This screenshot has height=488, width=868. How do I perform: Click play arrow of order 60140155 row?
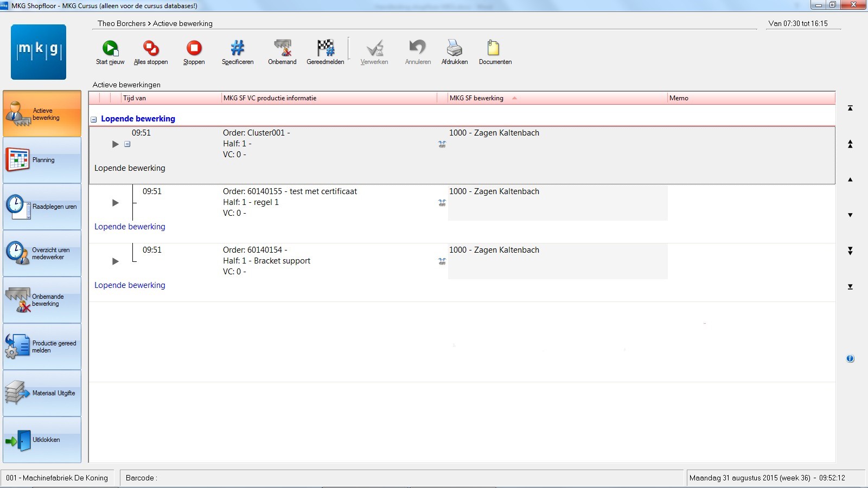[x=115, y=203]
